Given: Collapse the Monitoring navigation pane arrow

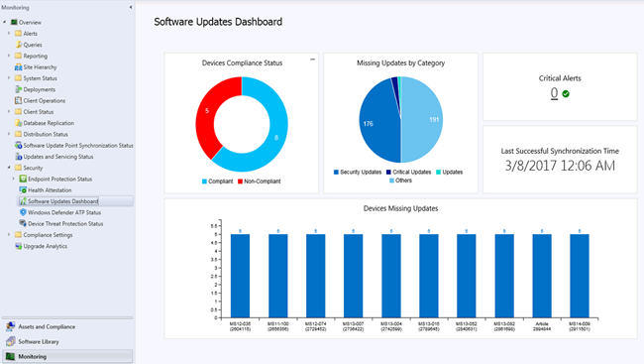Looking at the screenshot, I should 131,7.
